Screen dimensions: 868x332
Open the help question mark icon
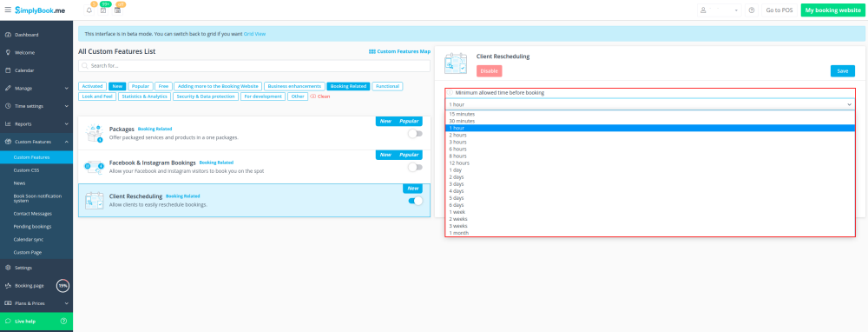751,10
